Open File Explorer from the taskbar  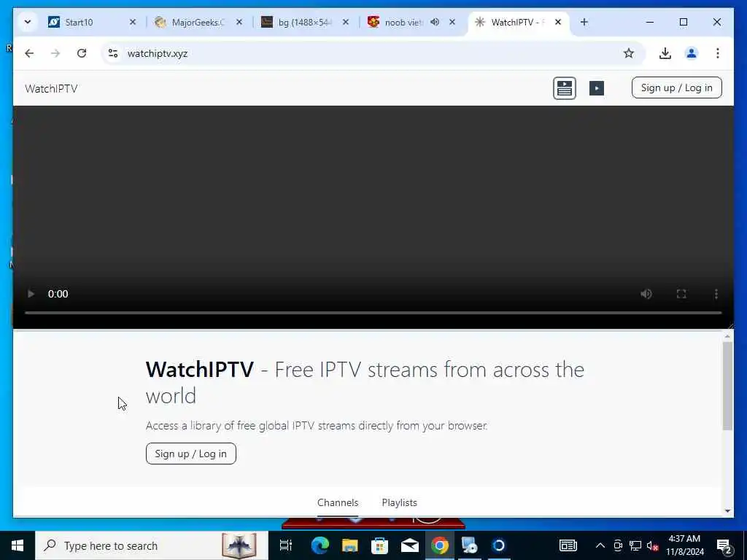click(x=349, y=545)
